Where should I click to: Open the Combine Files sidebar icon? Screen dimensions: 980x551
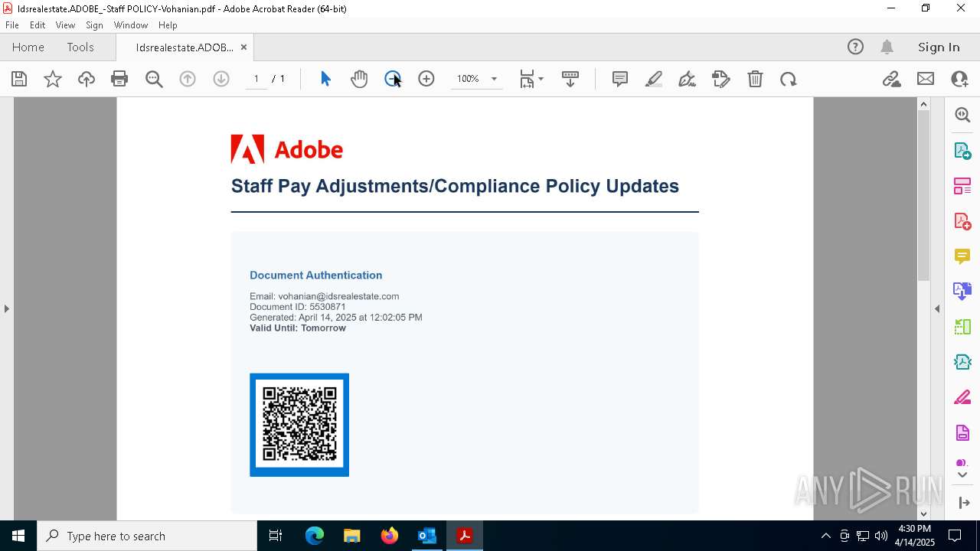click(x=962, y=291)
